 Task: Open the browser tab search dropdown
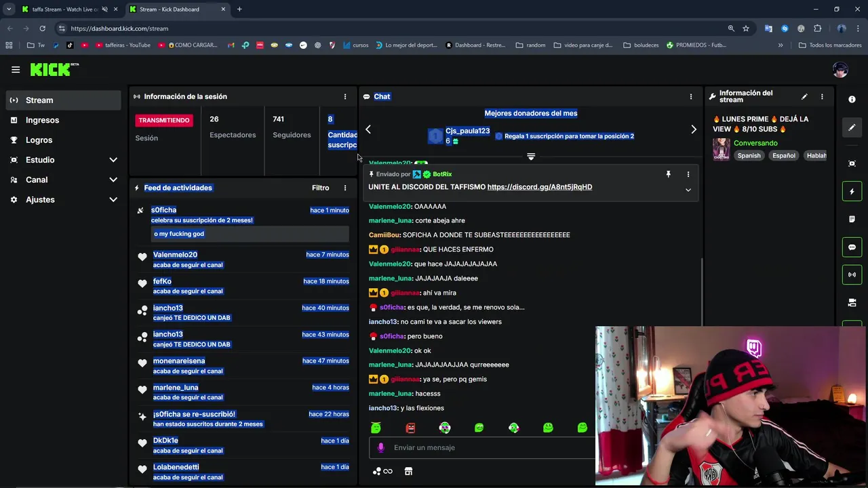[9, 9]
